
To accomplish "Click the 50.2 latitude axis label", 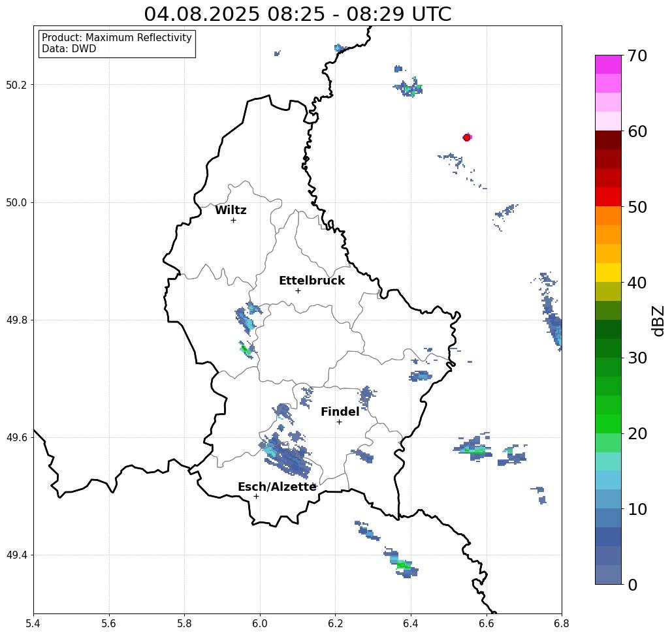I will tap(16, 85).
